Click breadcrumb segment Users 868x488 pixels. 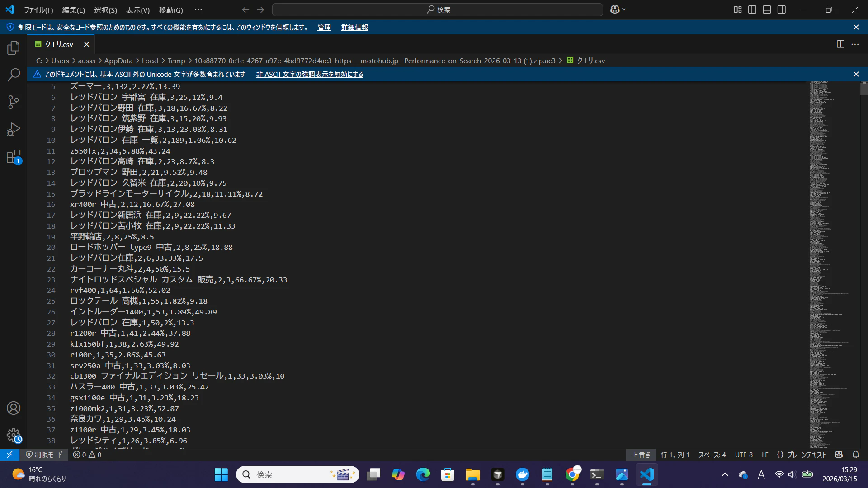pyautogui.click(x=60, y=61)
